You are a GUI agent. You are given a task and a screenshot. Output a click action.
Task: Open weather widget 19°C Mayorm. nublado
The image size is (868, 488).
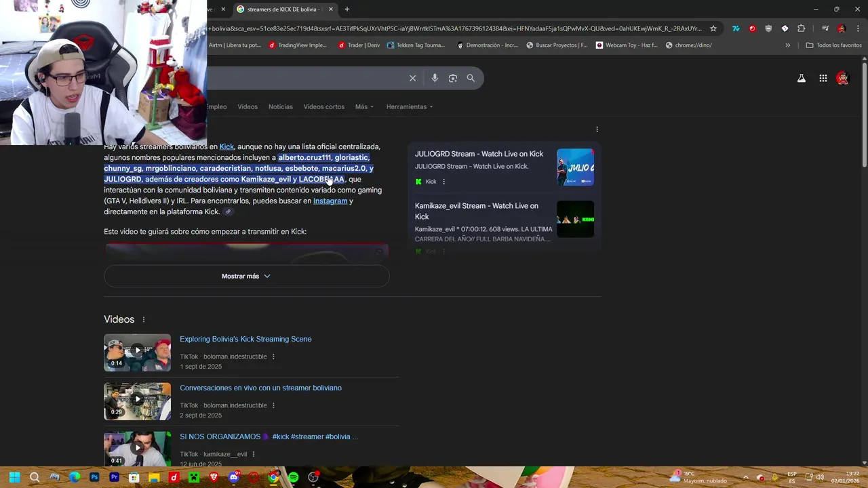(x=698, y=477)
